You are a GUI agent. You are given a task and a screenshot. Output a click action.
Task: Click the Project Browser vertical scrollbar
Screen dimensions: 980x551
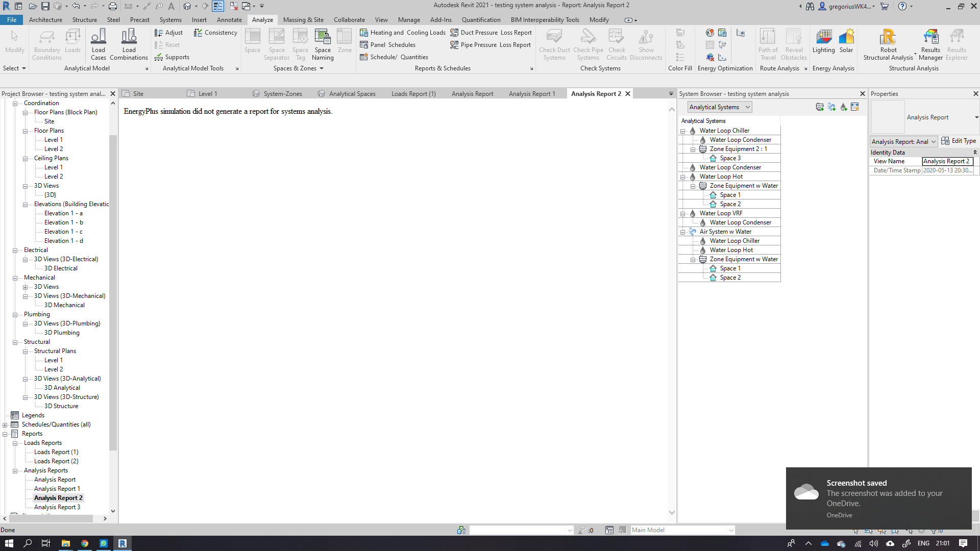click(x=113, y=292)
